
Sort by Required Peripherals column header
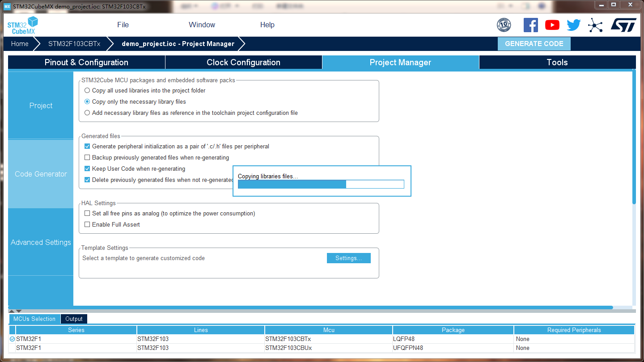[574, 330]
